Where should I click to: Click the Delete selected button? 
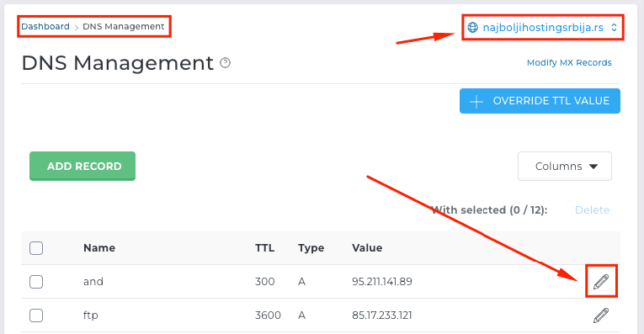[x=592, y=210]
